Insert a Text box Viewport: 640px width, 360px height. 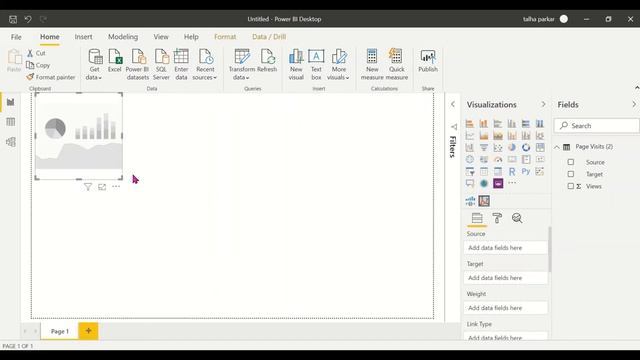tap(316, 64)
